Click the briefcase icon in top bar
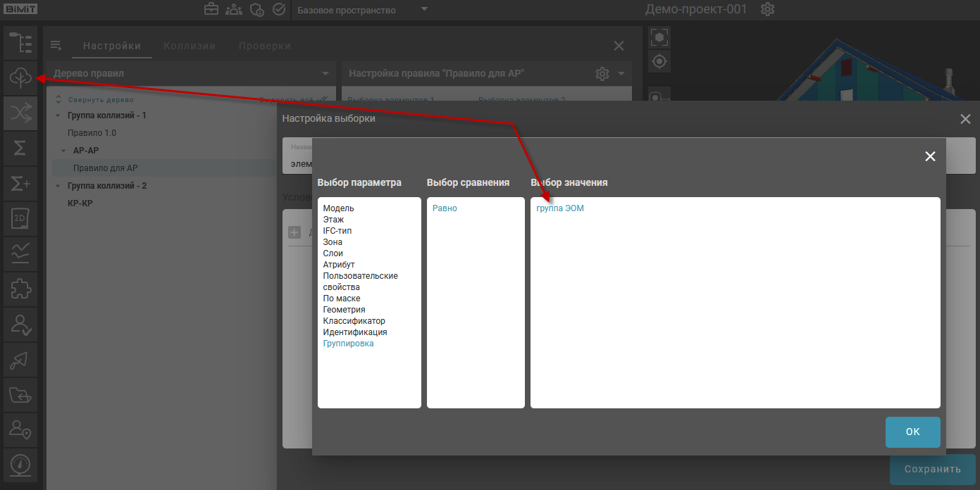 click(x=211, y=10)
